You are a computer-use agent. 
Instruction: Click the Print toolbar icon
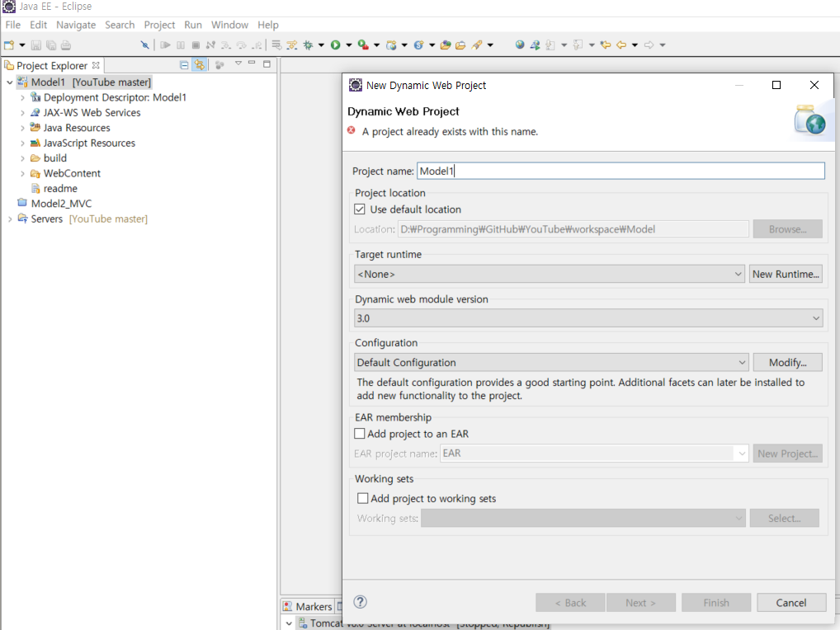(66, 45)
